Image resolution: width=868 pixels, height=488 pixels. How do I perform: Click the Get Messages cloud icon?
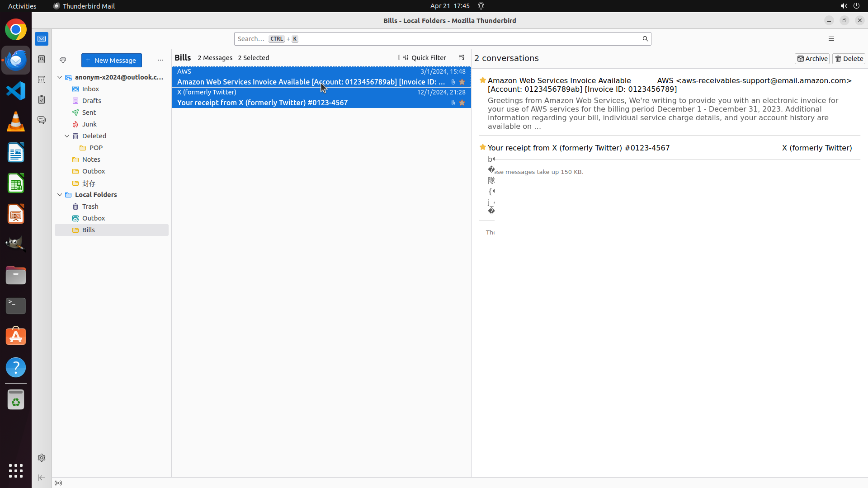coord(63,60)
